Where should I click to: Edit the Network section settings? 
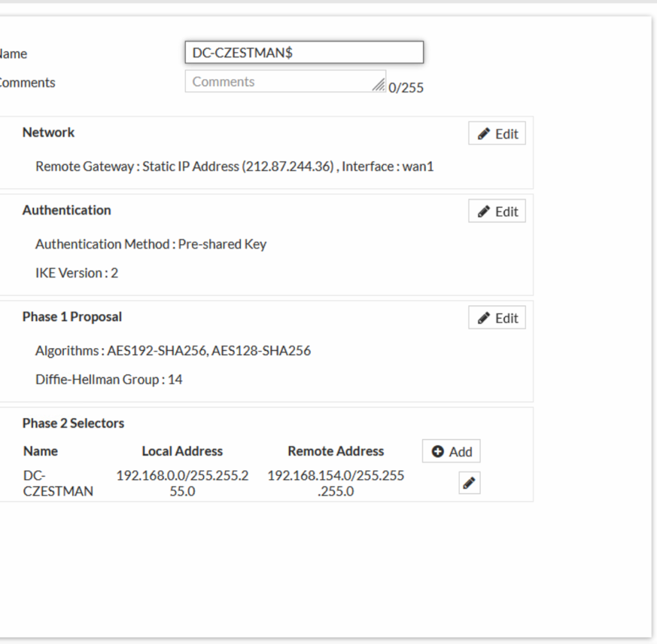497,134
